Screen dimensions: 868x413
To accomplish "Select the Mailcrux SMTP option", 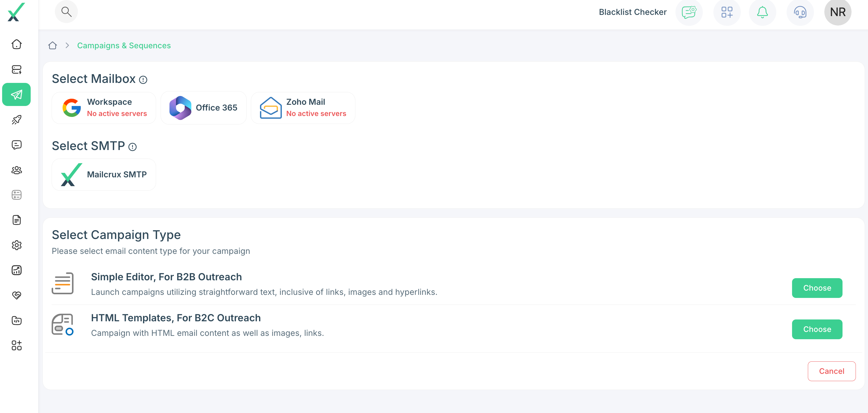I will tap(104, 175).
